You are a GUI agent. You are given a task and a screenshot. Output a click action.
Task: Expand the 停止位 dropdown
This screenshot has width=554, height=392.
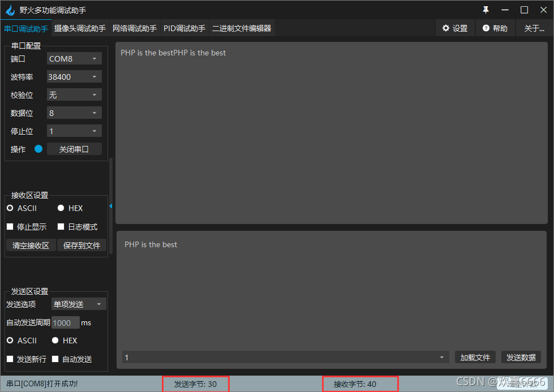pos(74,131)
